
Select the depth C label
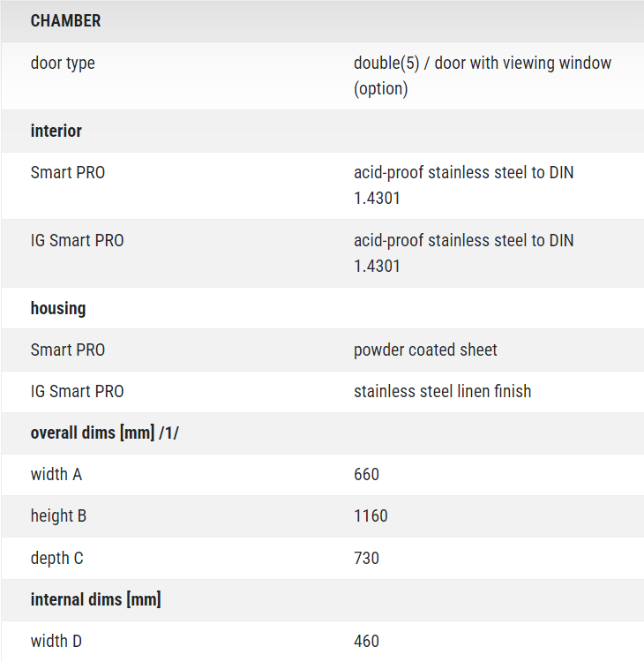point(56,558)
